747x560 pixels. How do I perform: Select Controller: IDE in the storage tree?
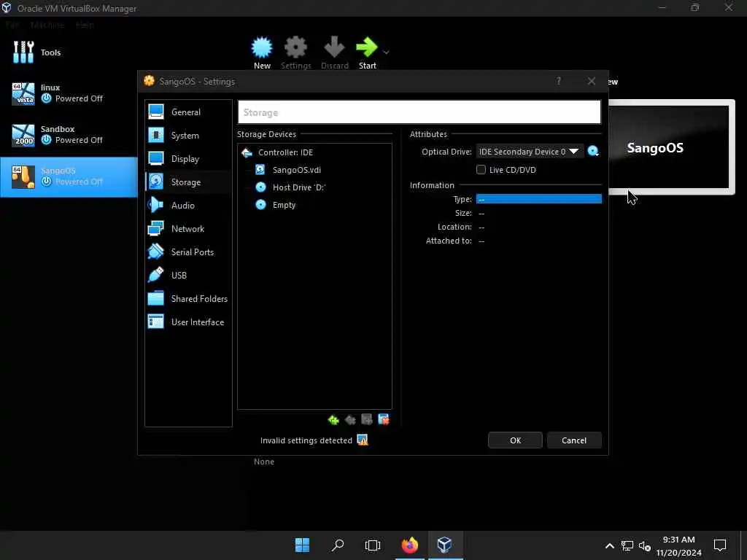click(x=285, y=152)
